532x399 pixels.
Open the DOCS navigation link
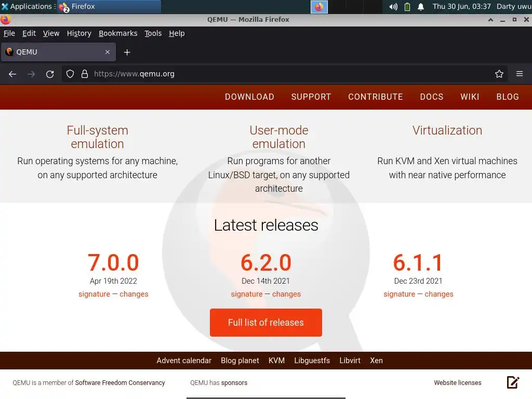[432, 97]
